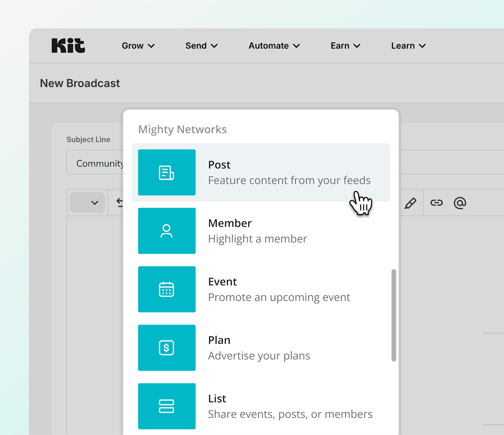Choose Member to highlight a member

261,231
